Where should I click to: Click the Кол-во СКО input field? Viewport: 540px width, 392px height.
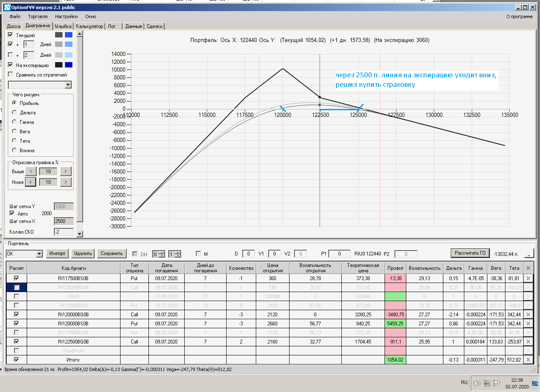click(x=64, y=232)
